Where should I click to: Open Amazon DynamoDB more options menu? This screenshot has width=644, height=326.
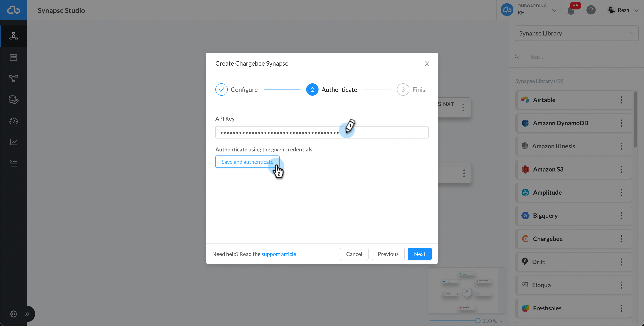click(621, 123)
